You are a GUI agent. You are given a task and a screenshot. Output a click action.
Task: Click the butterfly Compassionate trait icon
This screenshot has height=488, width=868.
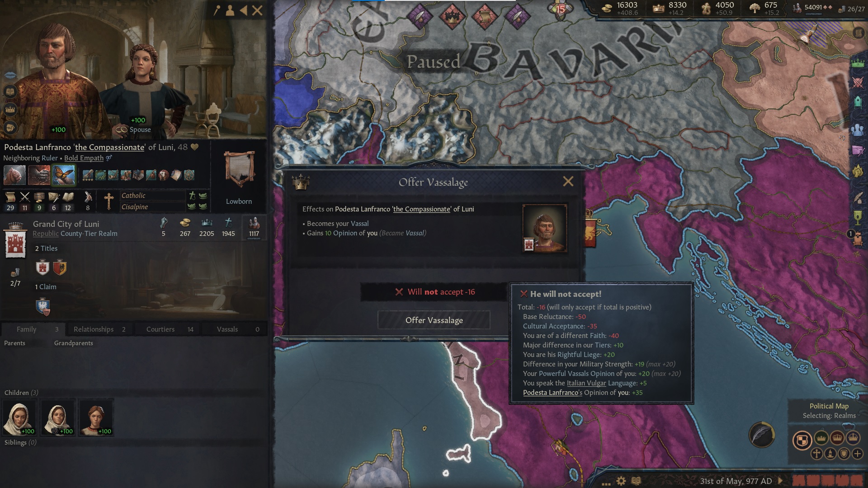pyautogui.click(x=63, y=175)
